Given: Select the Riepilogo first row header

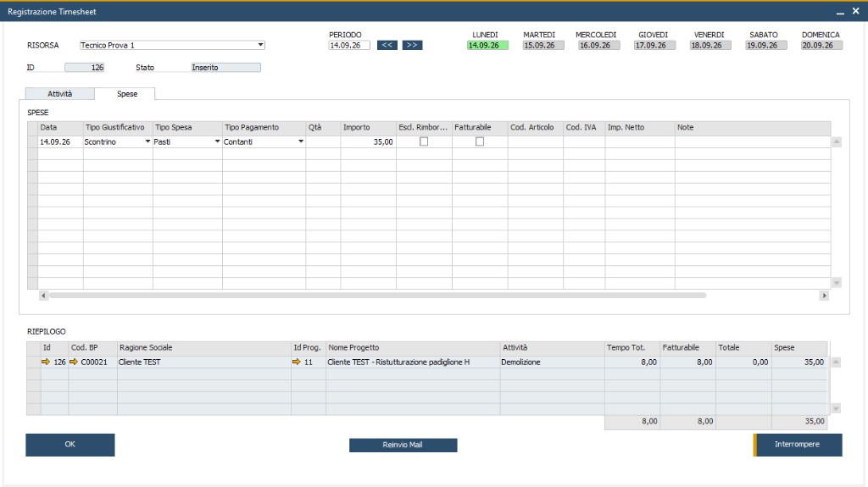Looking at the screenshot, I should [x=33, y=362].
